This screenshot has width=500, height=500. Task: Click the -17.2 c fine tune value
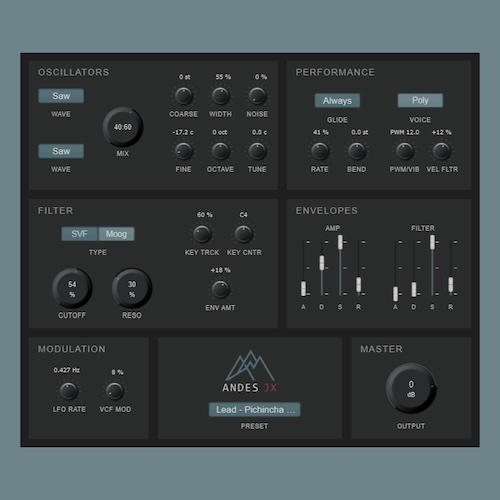coord(183,132)
